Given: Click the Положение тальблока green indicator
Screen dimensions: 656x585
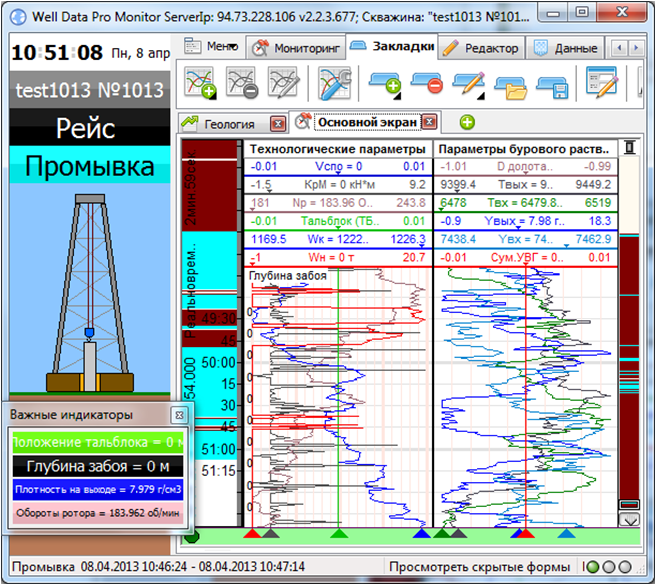Looking at the screenshot, I should point(98,442).
